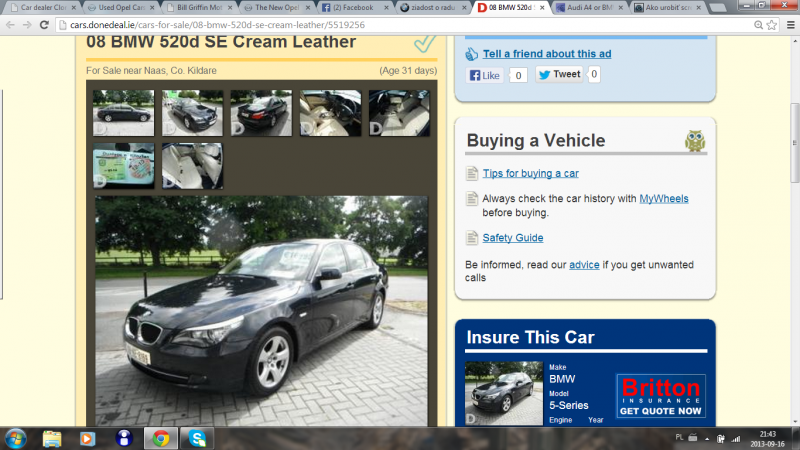The height and width of the screenshot is (450, 800).
Task: Open the Chrome menu icon
Action: [791, 24]
